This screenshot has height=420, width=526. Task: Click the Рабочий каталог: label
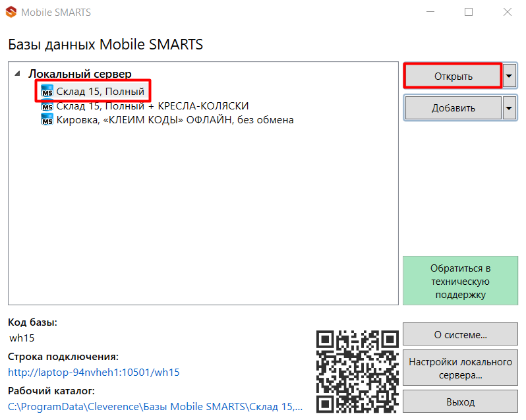pyautogui.click(x=51, y=391)
